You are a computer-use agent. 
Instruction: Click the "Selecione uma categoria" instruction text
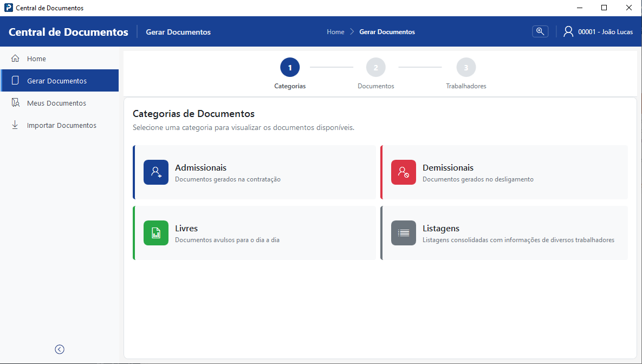pos(244,127)
